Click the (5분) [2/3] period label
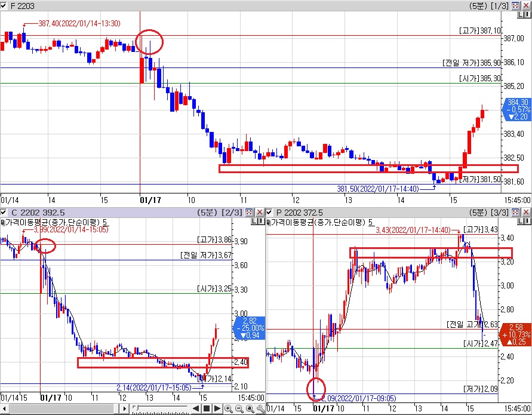Screen dimensions: 532x415 pos(220,213)
